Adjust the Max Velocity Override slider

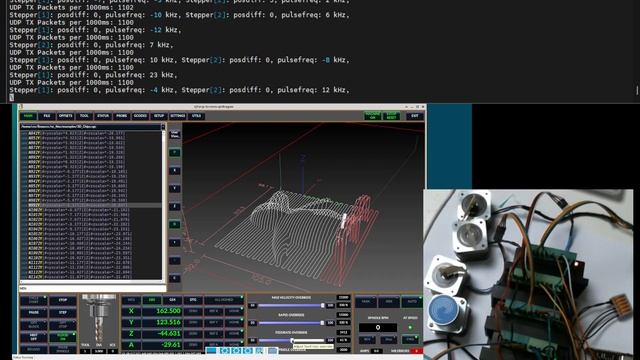click(291, 305)
